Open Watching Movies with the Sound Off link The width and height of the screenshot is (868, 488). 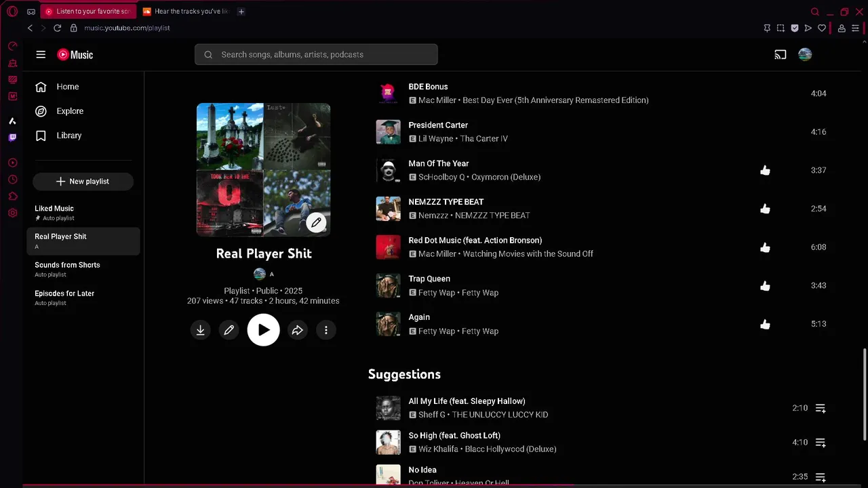coord(528,254)
